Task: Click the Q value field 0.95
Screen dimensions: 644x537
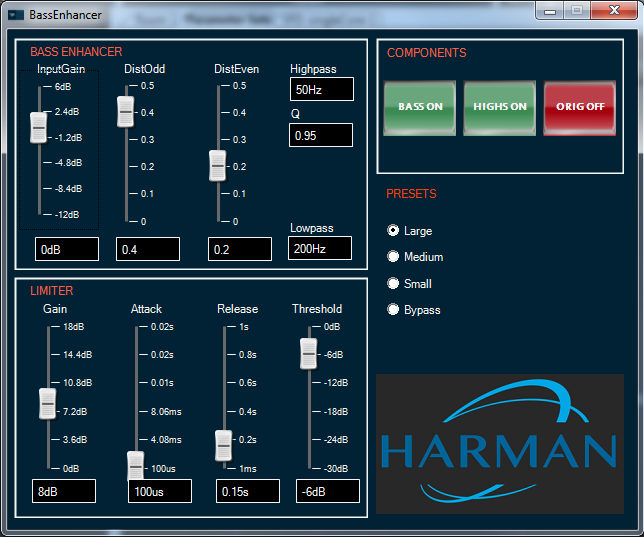Action: pos(321,135)
